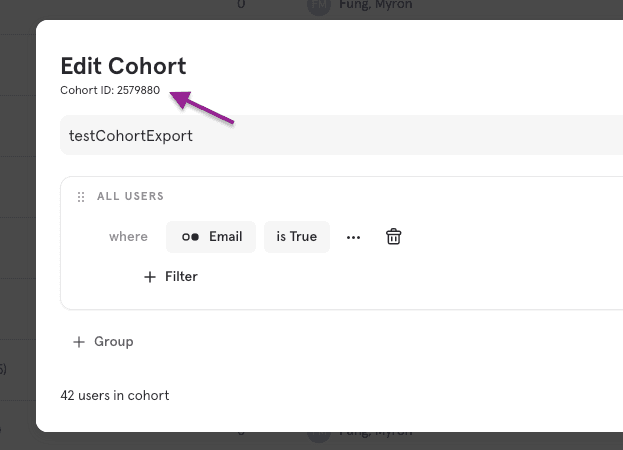Screen dimensions: 623x450
Task: Click the ALL USERS group label
Action: (x=130, y=197)
